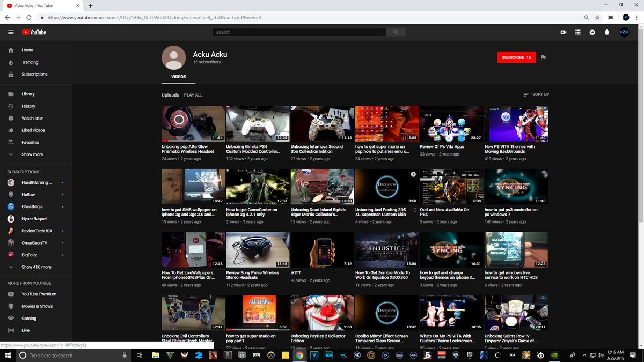Open Review Of Ps Vita Apps thumbnail
The height and width of the screenshot is (362, 644).
pyautogui.click(x=451, y=123)
